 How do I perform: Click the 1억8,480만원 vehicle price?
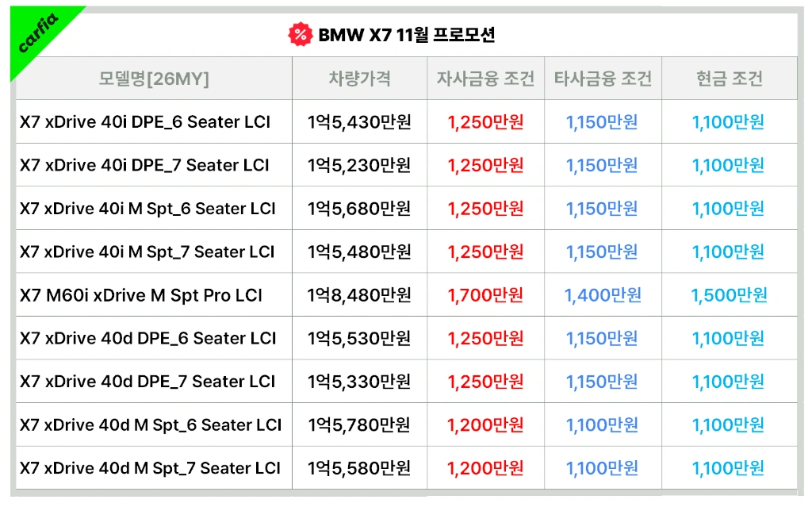tap(359, 295)
